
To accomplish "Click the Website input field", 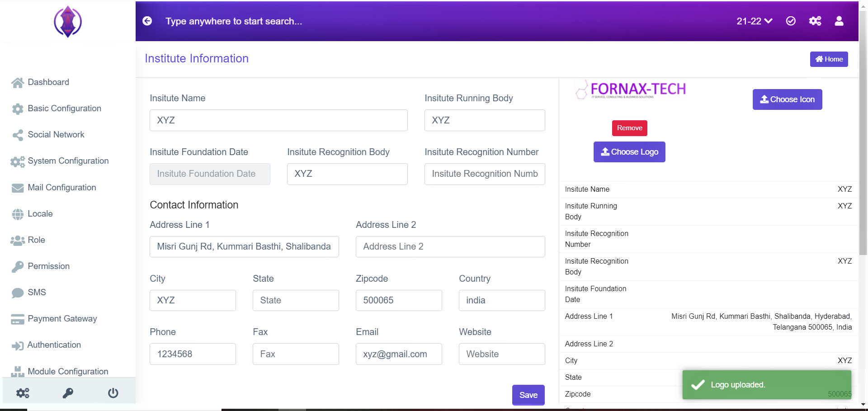I will 502,354.
